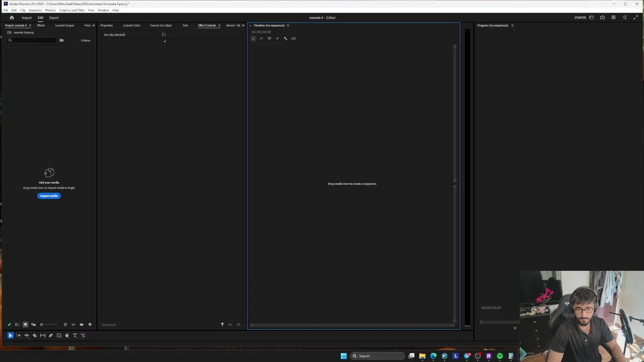The height and width of the screenshot is (362, 644).
Task: Open the File menu
Action: (x=6, y=10)
